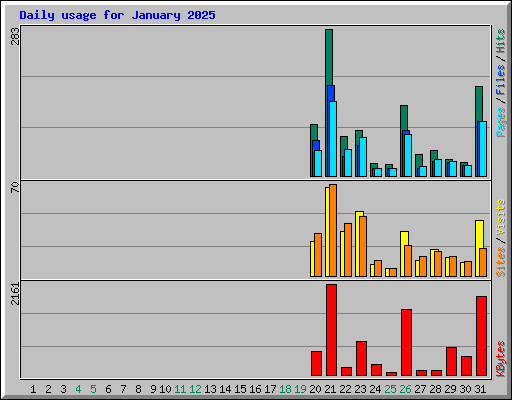Click the green Hits bar for day 20

coord(314,132)
